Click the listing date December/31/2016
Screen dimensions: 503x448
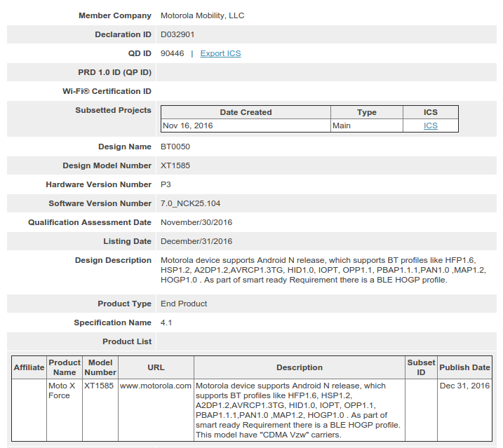tap(196, 241)
